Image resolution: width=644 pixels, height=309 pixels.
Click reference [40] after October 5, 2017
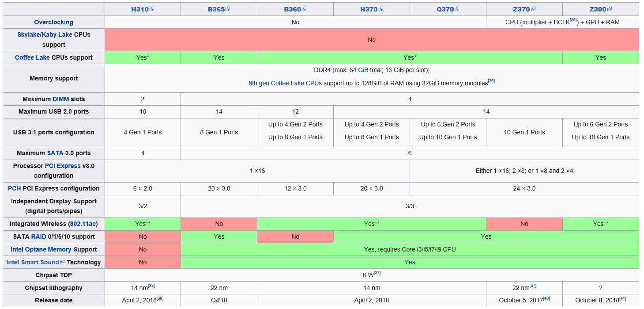[546, 298]
